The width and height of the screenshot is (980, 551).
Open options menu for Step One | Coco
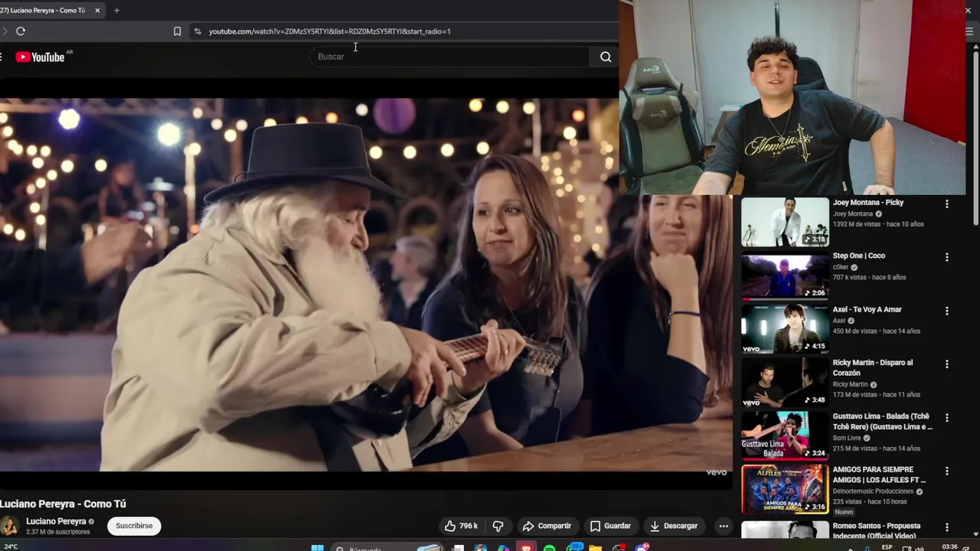click(947, 258)
